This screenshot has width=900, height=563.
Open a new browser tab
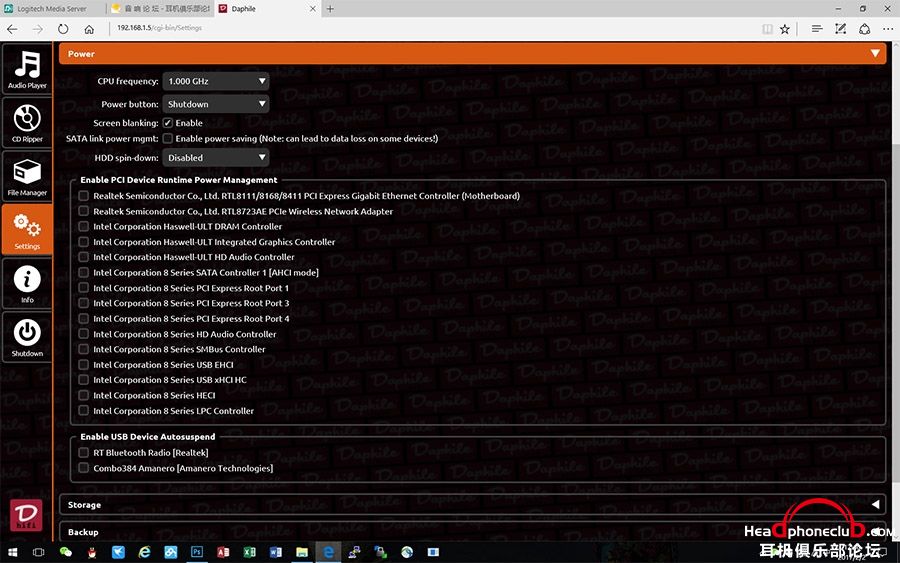(x=330, y=9)
